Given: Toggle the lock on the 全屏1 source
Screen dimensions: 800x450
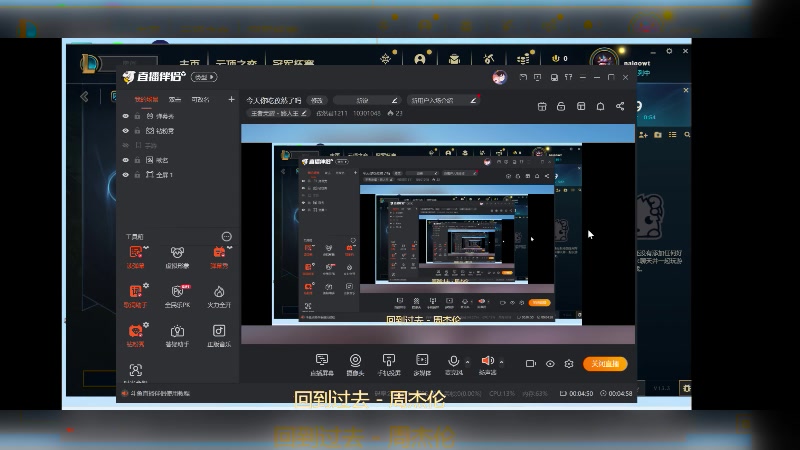Looking at the screenshot, I should pyautogui.click(x=137, y=174).
